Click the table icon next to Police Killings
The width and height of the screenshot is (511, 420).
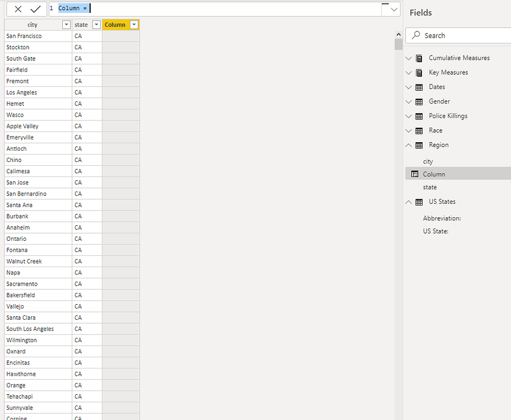click(x=419, y=116)
